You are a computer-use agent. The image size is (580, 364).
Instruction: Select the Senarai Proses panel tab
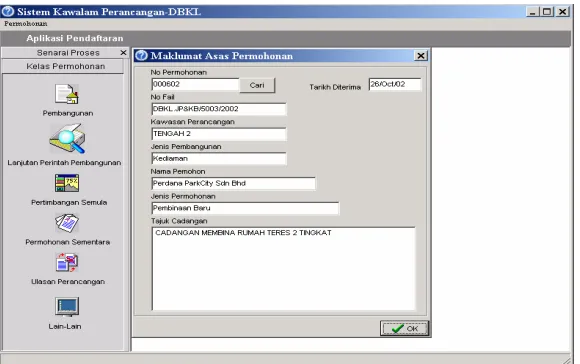[x=68, y=53]
